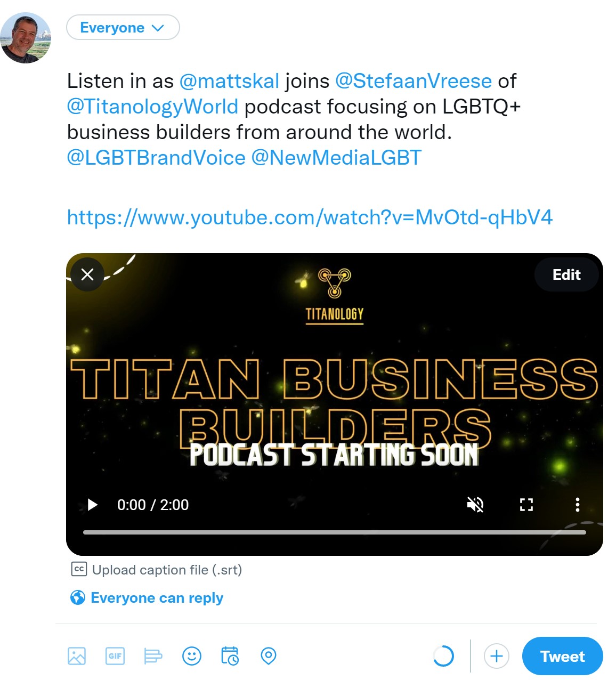Open the Upload caption file (.srt) link
The width and height of the screenshot is (616, 680).
click(x=157, y=570)
